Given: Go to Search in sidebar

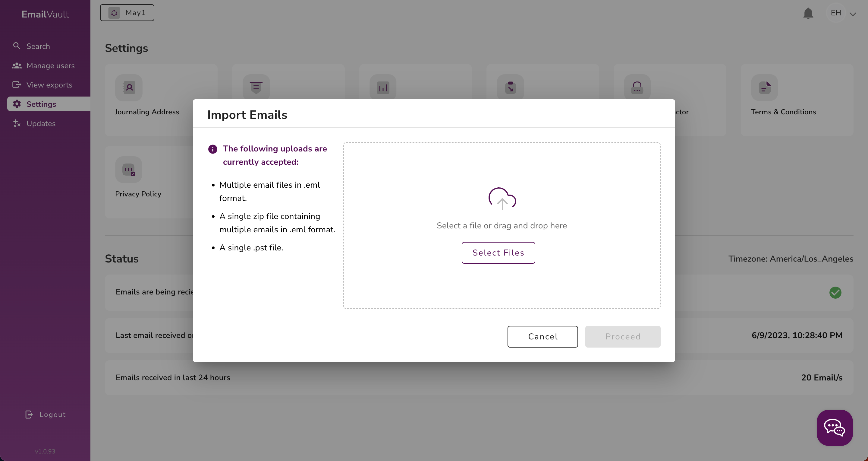Looking at the screenshot, I should (38, 46).
